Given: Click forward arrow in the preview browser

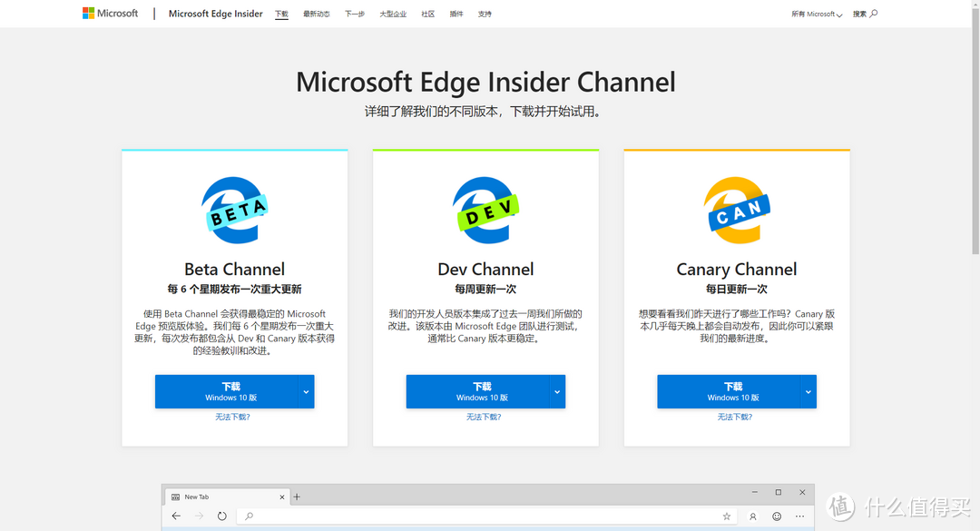Looking at the screenshot, I should 199,516.
